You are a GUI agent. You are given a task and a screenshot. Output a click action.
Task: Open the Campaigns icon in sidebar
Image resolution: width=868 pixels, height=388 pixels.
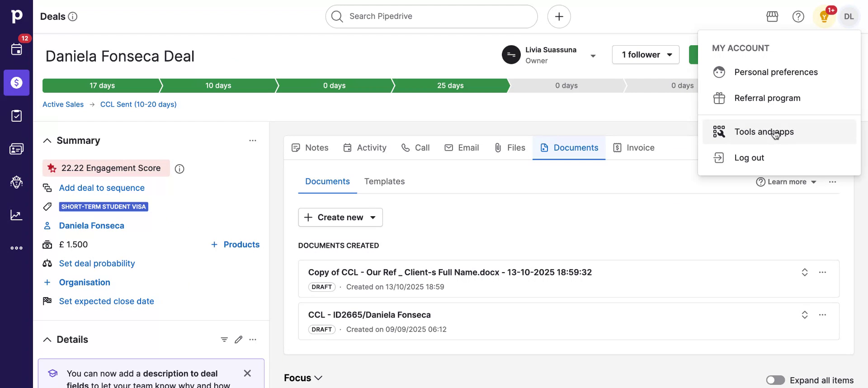tap(16, 182)
